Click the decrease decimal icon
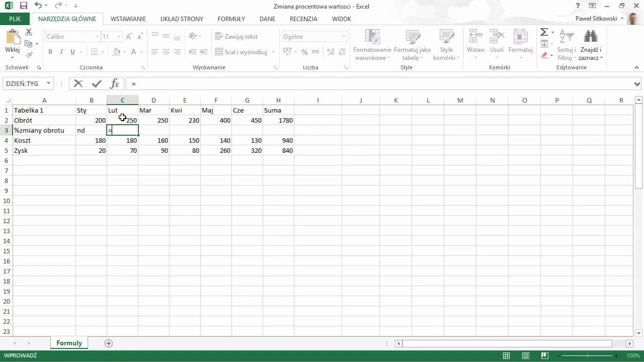The width and height of the screenshot is (644, 362). point(343,52)
